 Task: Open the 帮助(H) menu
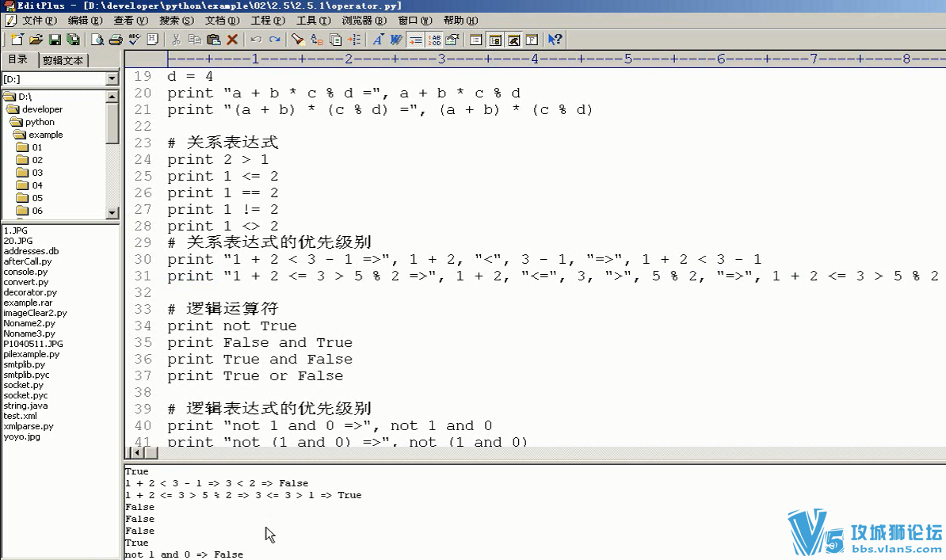[460, 21]
